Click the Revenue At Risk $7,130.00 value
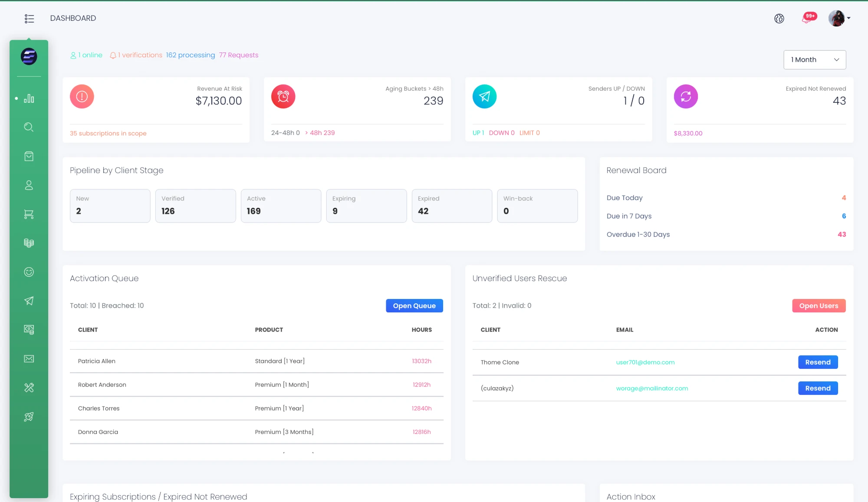The width and height of the screenshot is (868, 502). click(x=219, y=101)
